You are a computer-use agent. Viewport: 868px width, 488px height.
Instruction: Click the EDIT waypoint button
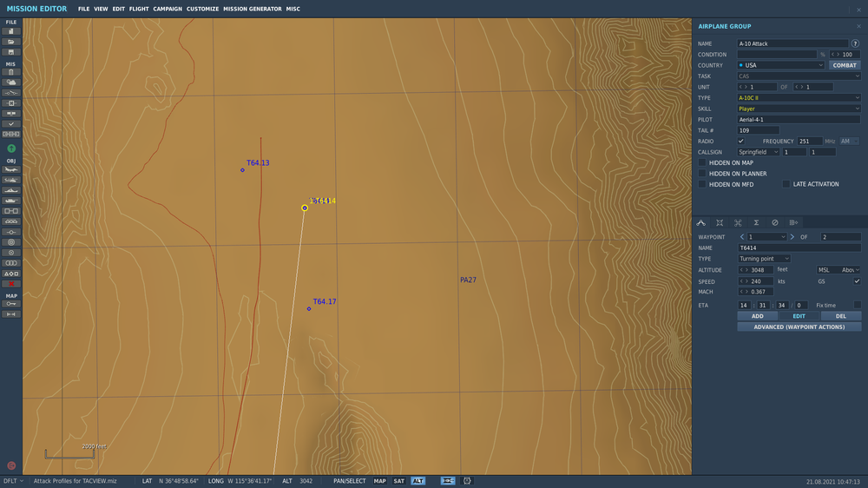click(799, 316)
